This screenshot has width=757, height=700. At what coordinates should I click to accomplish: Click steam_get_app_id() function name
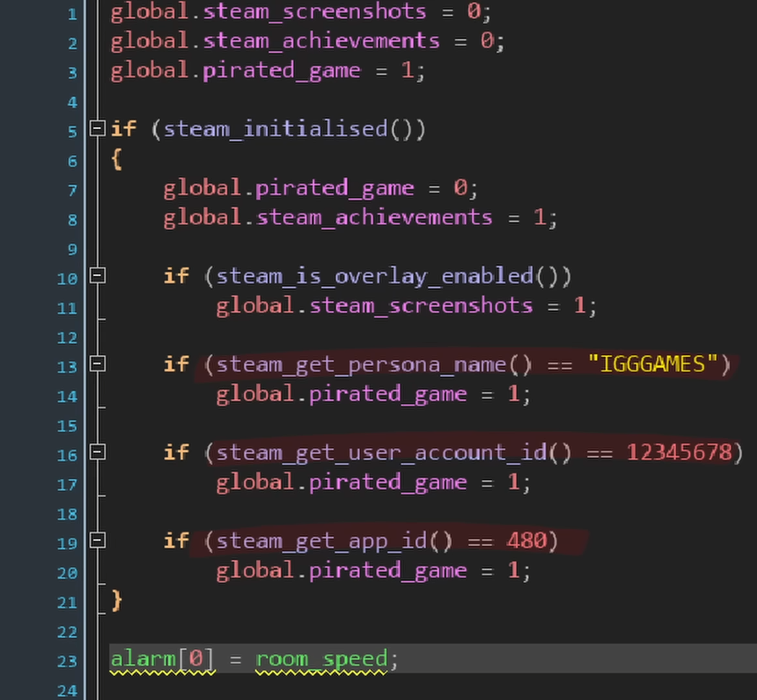point(321,541)
